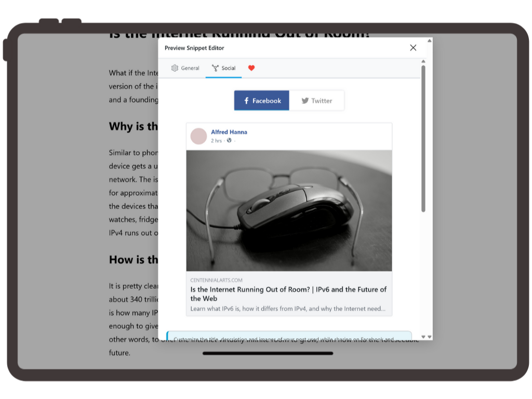Image resolution: width=532 pixels, height=399 pixels.
Task: Click the scrollbar up arrow in dialog
Action: [x=423, y=61]
